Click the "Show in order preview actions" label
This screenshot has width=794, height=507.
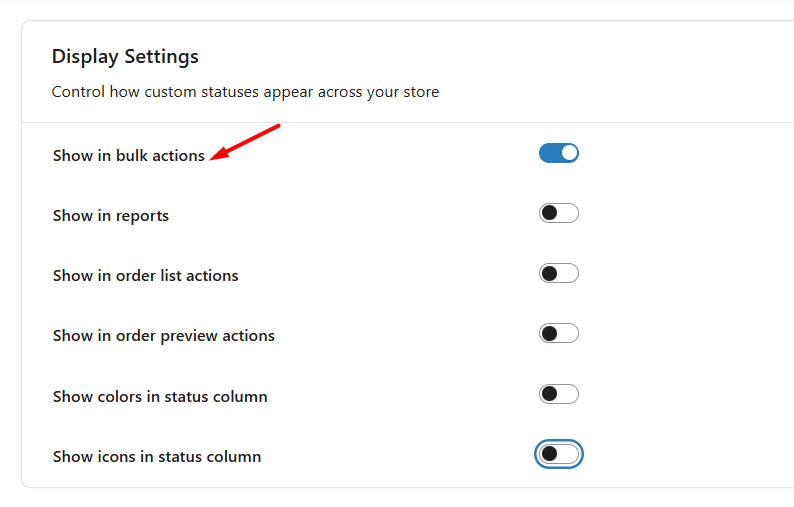coord(163,336)
